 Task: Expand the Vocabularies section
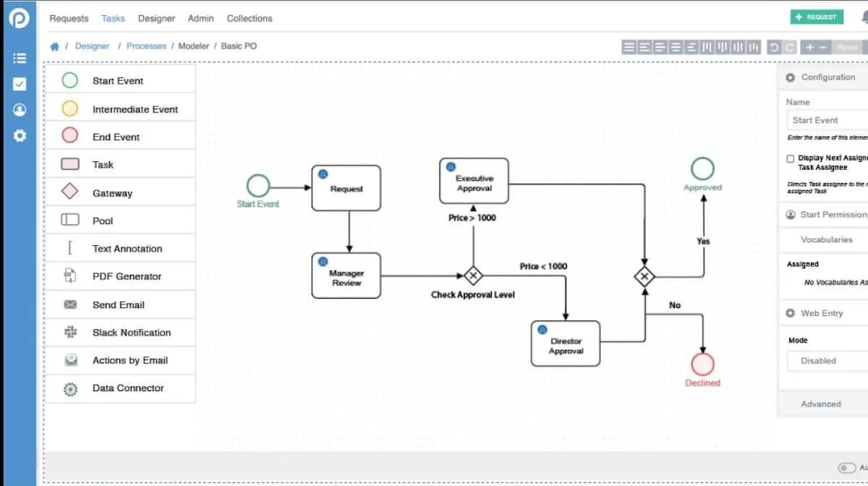pyautogui.click(x=824, y=239)
